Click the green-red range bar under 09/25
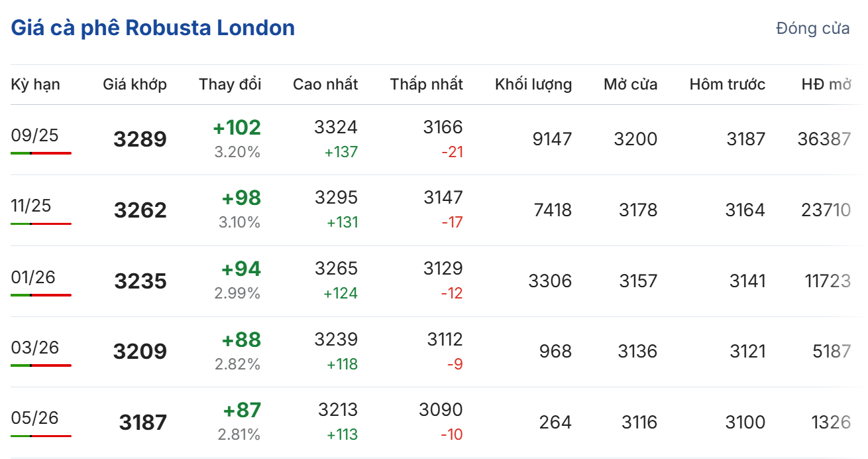 click(x=41, y=153)
